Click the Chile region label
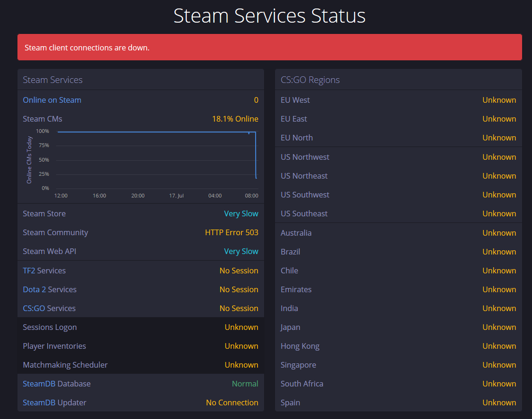Image resolution: width=532 pixels, height=419 pixels. tap(290, 271)
